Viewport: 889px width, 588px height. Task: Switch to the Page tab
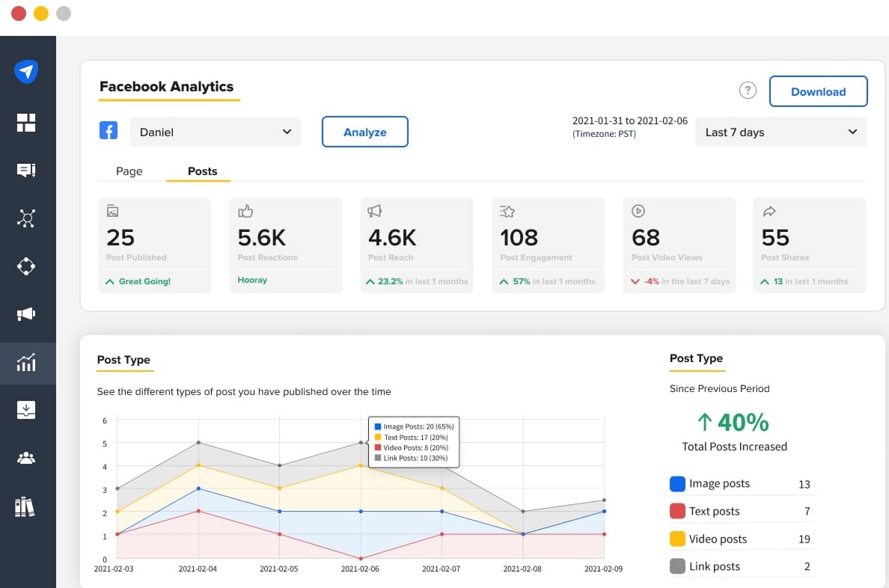click(x=129, y=171)
